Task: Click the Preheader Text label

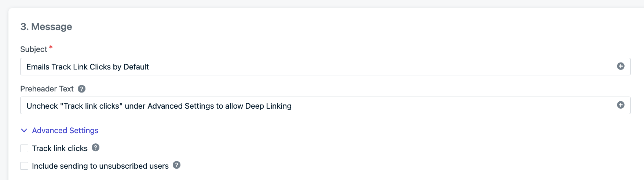Action: pyautogui.click(x=47, y=89)
